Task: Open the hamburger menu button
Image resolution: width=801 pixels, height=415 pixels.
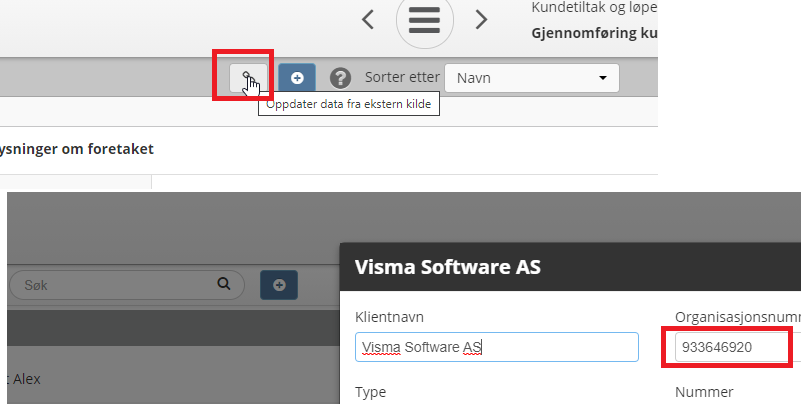Action: pyautogui.click(x=425, y=19)
